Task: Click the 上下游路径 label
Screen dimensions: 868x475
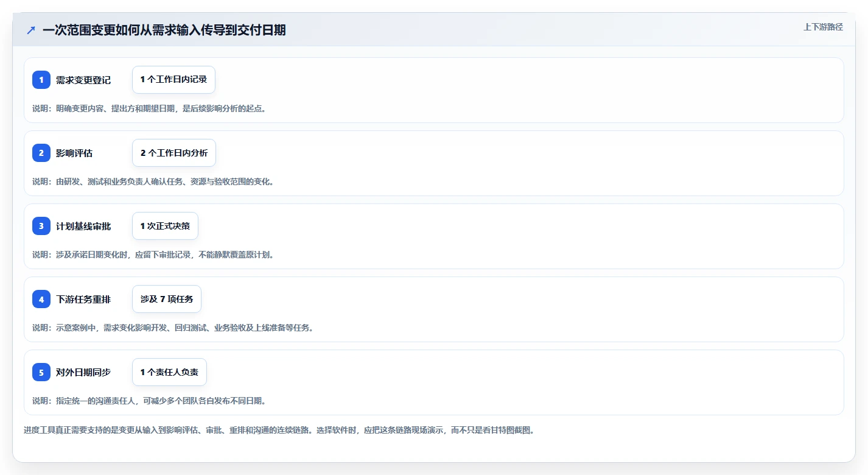Action: point(823,27)
